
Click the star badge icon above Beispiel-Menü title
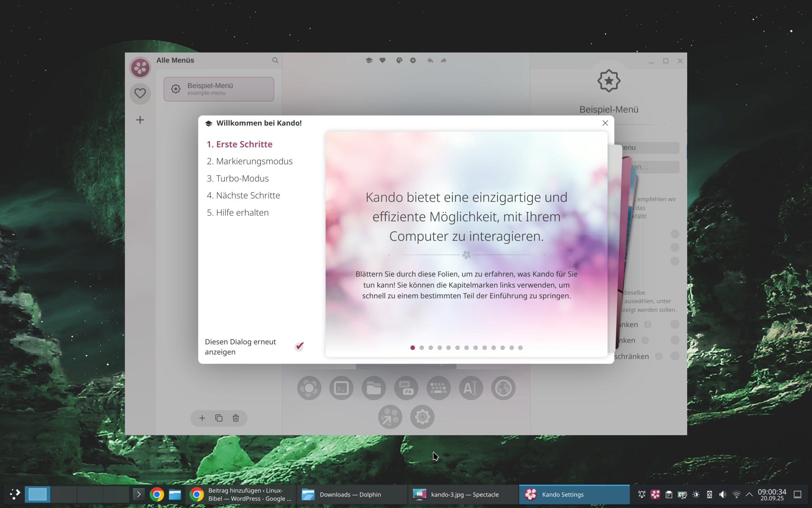pos(609,81)
